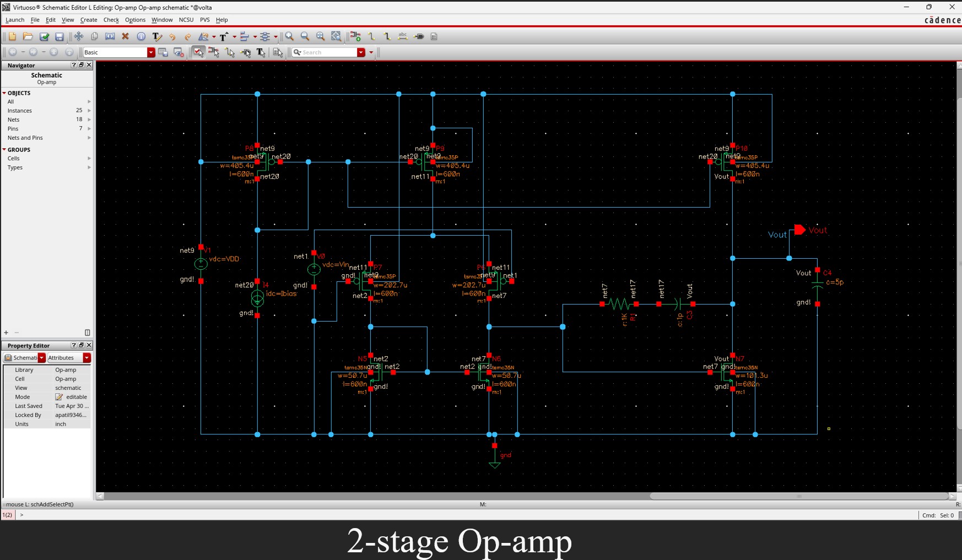Collapse the OBJECTS section in Navigator
Screen dimensions: 962x560
pyautogui.click(x=4, y=93)
